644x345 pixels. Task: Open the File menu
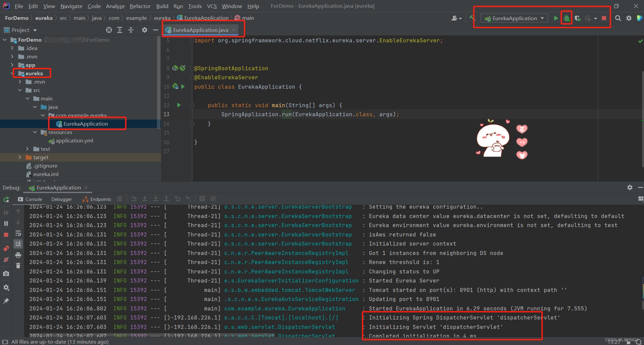click(x=19, y=6)
